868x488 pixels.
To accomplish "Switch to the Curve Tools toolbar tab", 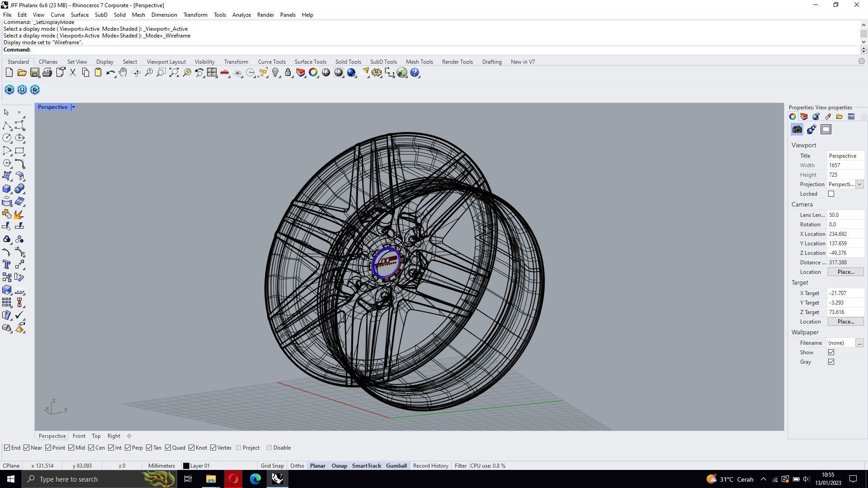I will 272,62.
